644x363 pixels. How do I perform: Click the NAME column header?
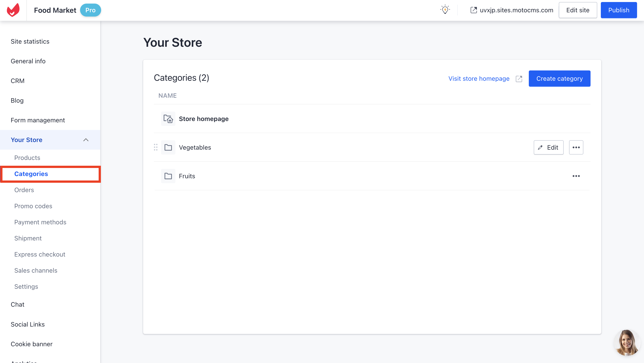tap(168, 96)
